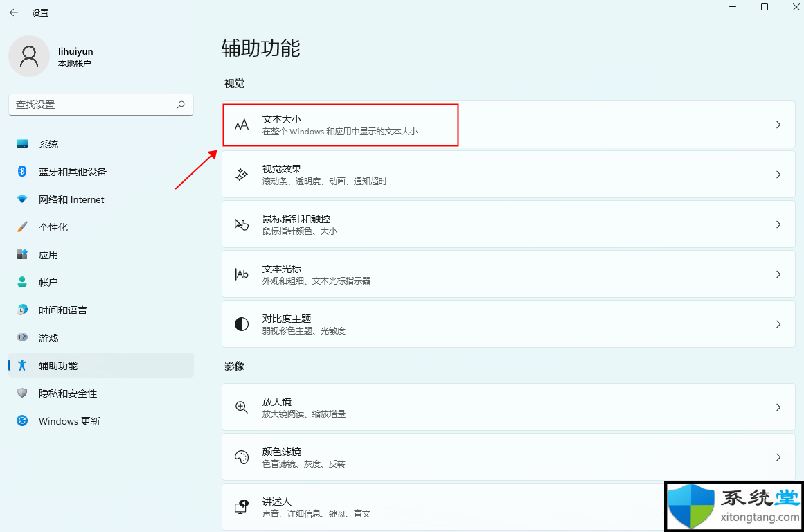Open 应用 settings in the sidebar
The image size is (804, 532).
(x=101, y=254)
